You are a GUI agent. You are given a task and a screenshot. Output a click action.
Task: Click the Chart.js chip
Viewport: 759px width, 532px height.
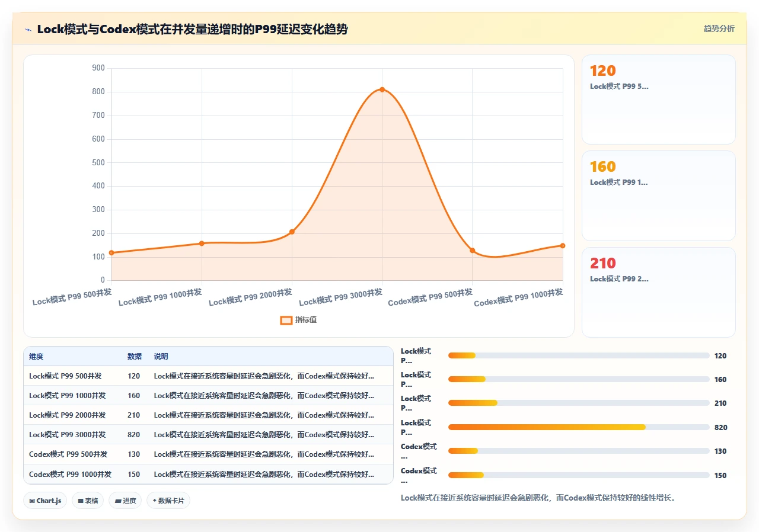coord(45,501)
